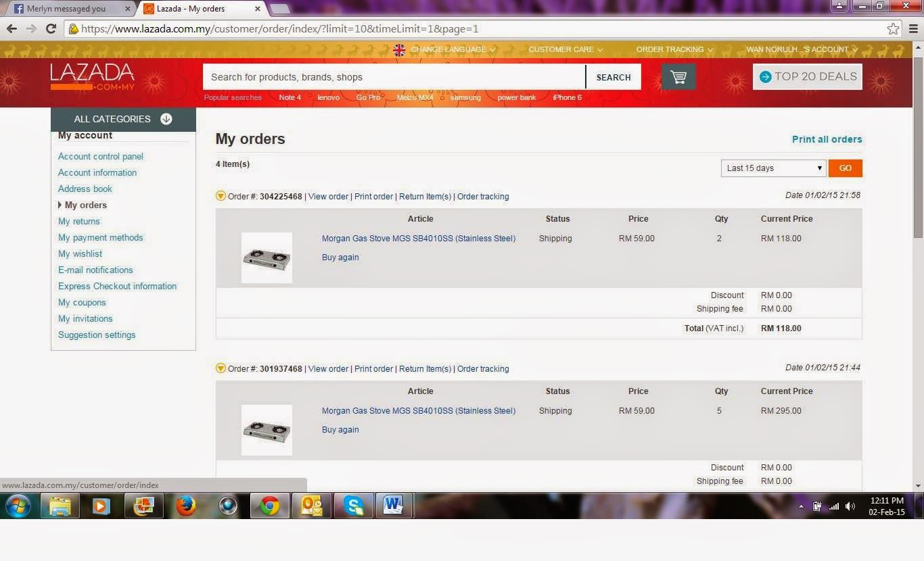The height and width of the screenshot is (561, 924).
Task: Close the Facebook Merlyn messaged tab
Action: click(x=128, y=9)
